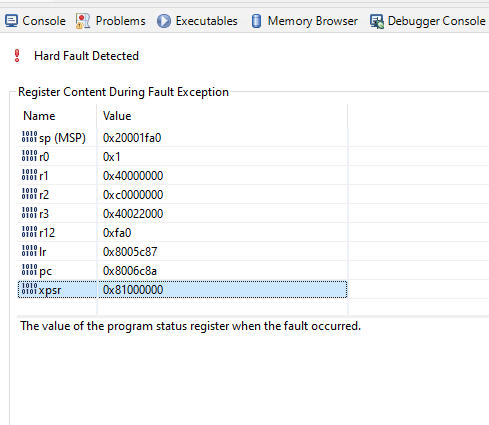Viewport: 489px width, 425px height.
Task: Click the Name column header
Action: [39, 116]
